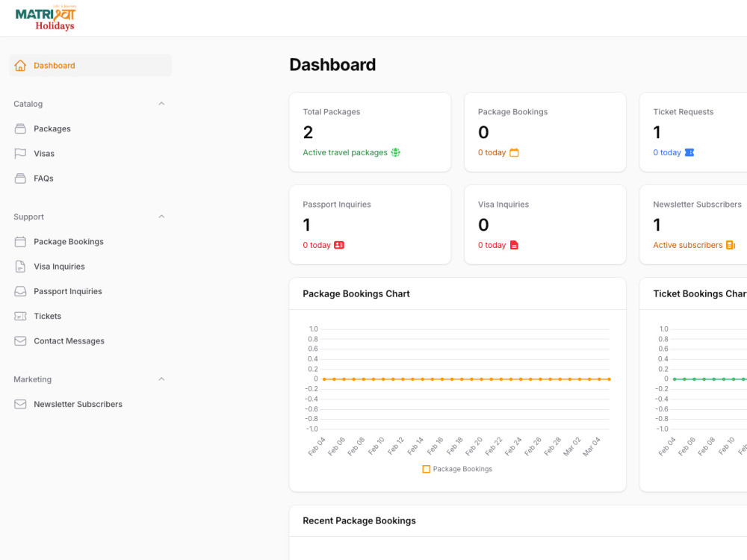Toggle the Package Bookings chart legend
Viewport: 747px width, 560px height.
(x=457, y=469)
